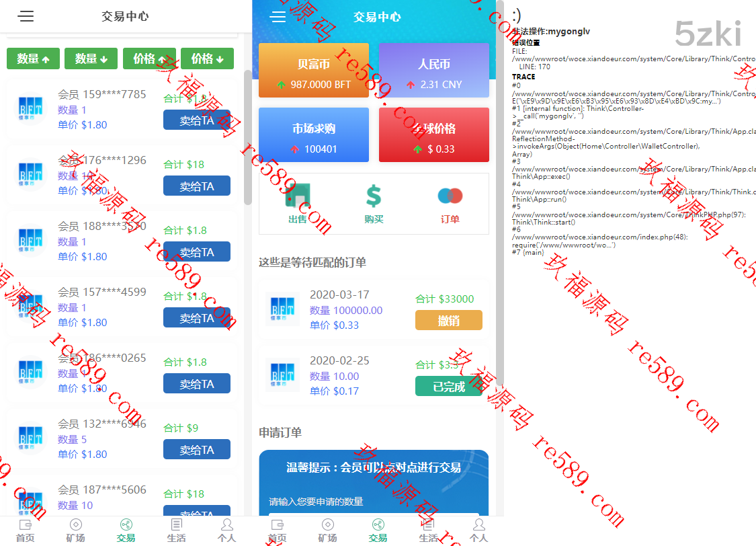
Task: Click 数量 100000.00 in 2020-03-17 order
Action: tap(346, 310)
